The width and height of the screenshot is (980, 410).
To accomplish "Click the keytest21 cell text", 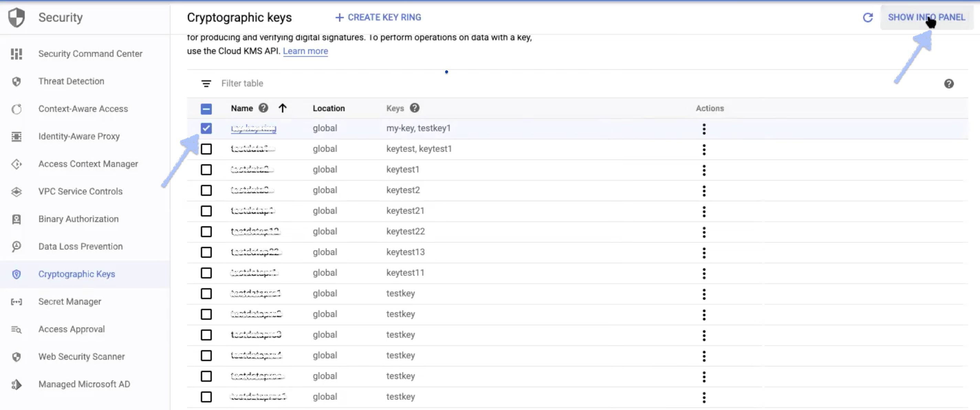I will tap(405, 211).
